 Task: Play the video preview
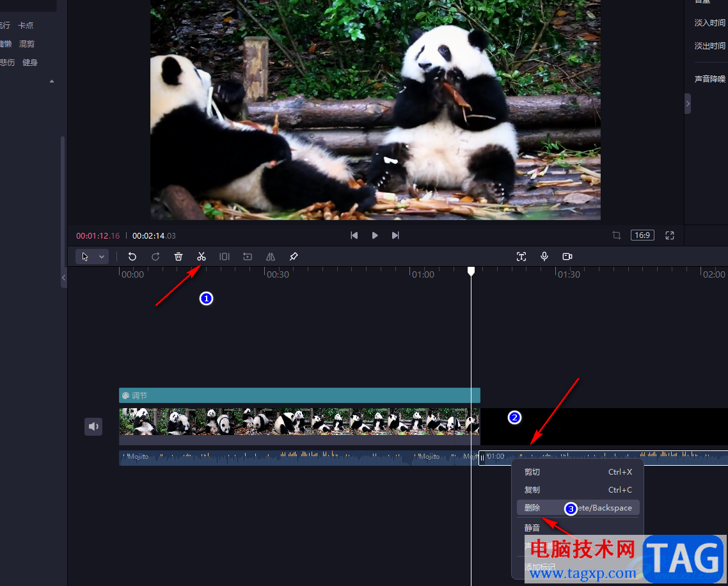[x=375, y=235]
